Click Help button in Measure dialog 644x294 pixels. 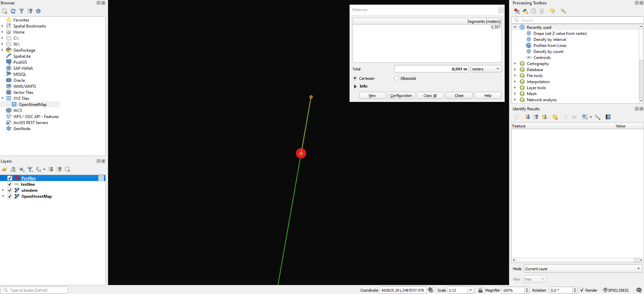pos(488,96)
